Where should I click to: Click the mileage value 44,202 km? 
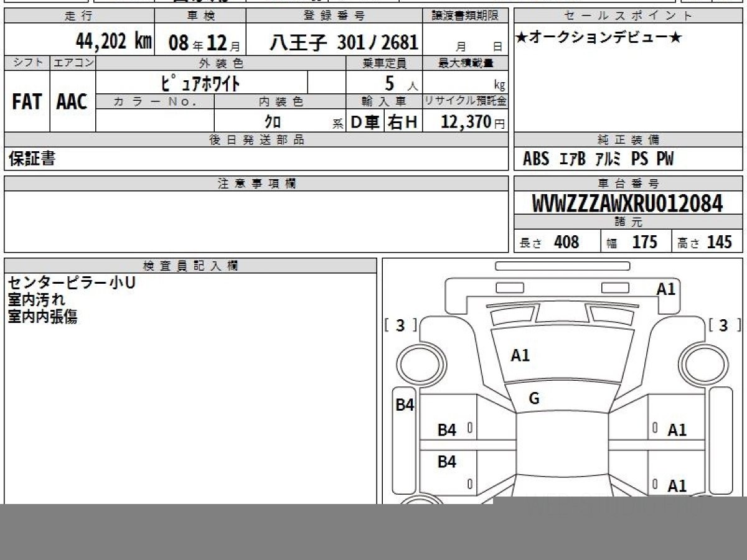click(x=114, y=41)
